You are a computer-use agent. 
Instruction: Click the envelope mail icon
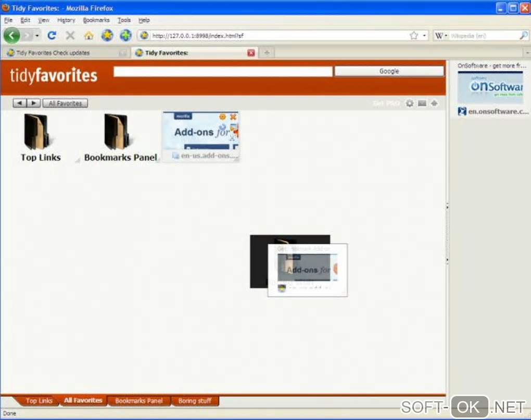(x=422, y=103)
